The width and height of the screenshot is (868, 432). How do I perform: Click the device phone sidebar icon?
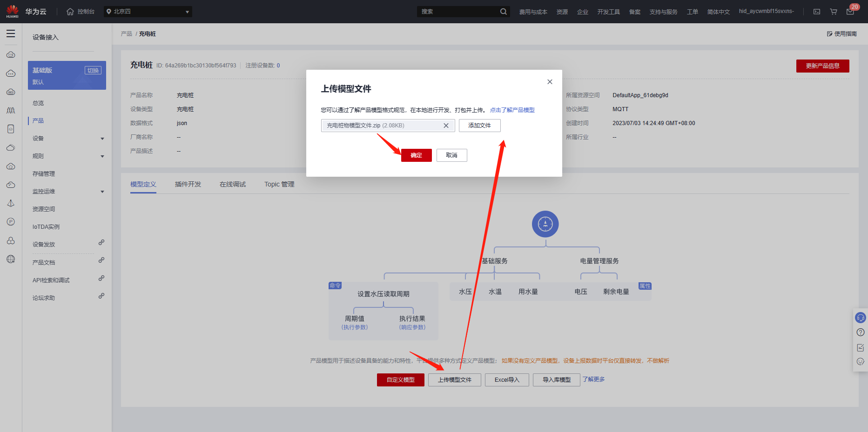point(11,129)
